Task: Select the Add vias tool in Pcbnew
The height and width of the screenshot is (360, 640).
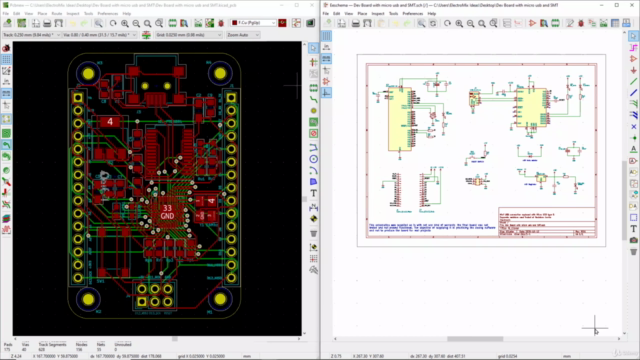Action: coord(313,111)
